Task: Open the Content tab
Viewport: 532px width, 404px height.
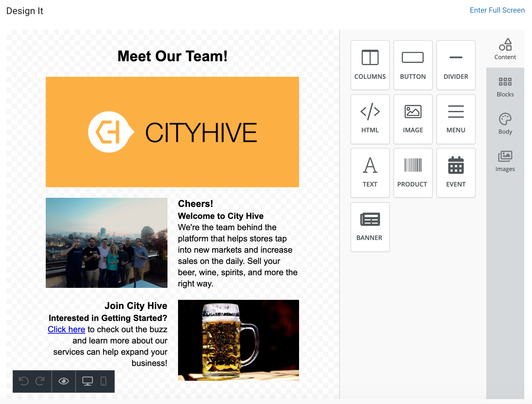Action: [x=505, y=49]
